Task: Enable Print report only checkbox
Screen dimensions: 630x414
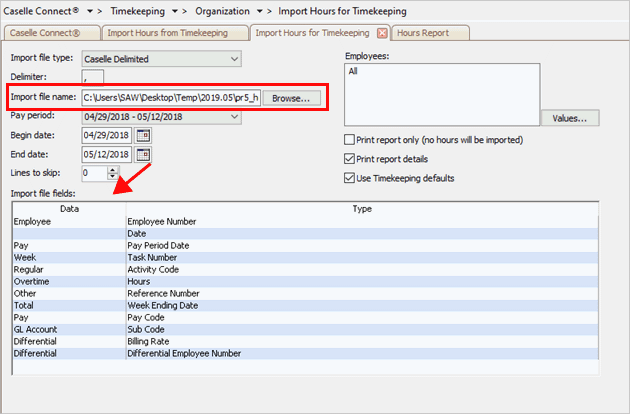Action: pyautogui.click(x=349, y=140)
